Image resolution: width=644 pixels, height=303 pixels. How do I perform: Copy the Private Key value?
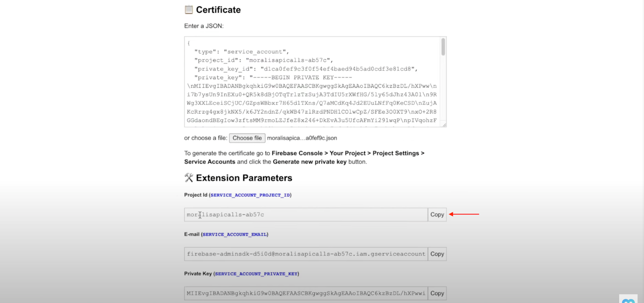point(436,293)
